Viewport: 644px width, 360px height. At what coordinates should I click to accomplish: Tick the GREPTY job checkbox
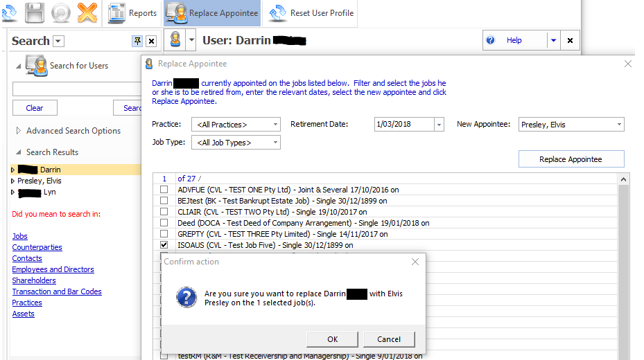pyautogui.click(x=164, y=234)
